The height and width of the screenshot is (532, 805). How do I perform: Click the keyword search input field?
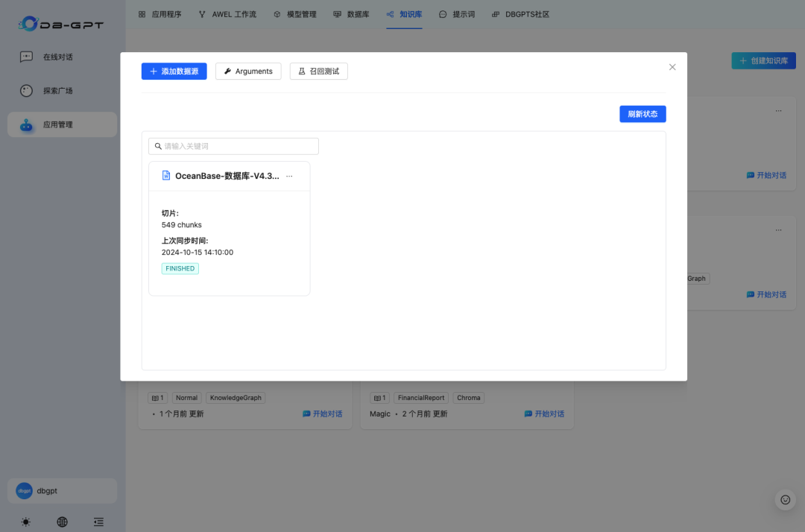tap(233, 146)
